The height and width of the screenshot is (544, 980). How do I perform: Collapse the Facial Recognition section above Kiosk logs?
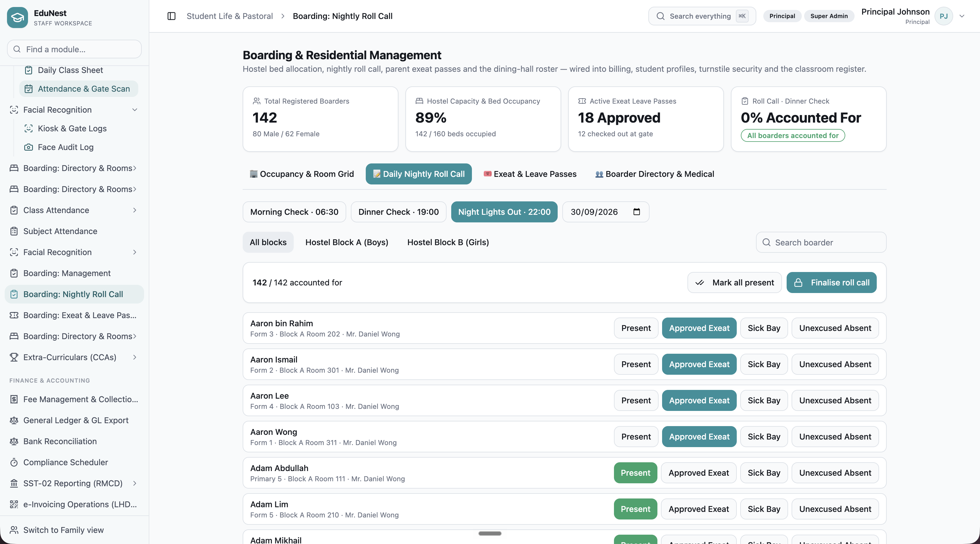135,110
